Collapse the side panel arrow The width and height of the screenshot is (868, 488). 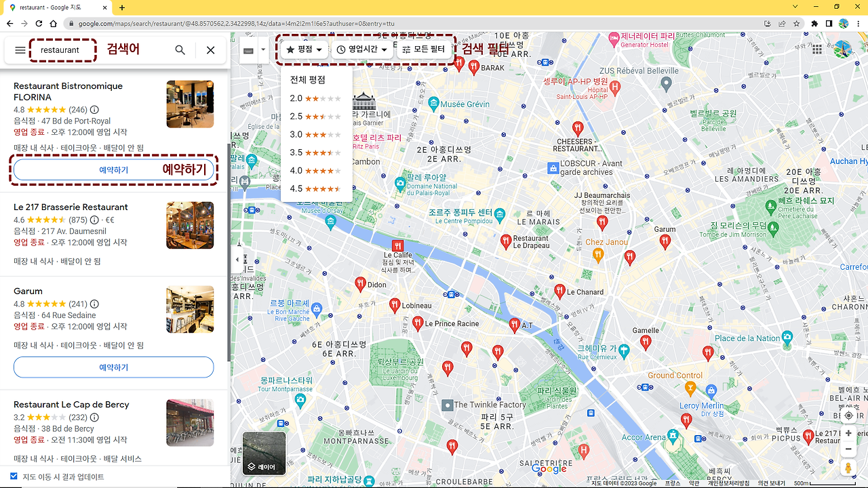[237, 260]
